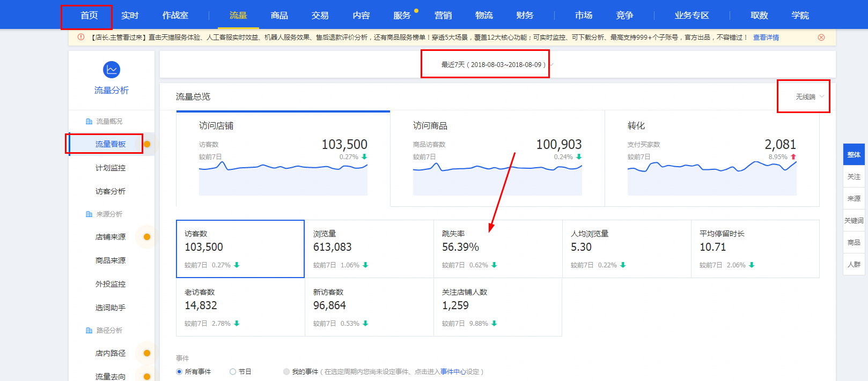
Task: Click the 流量分析 chart icon
Action: (112, 70)
